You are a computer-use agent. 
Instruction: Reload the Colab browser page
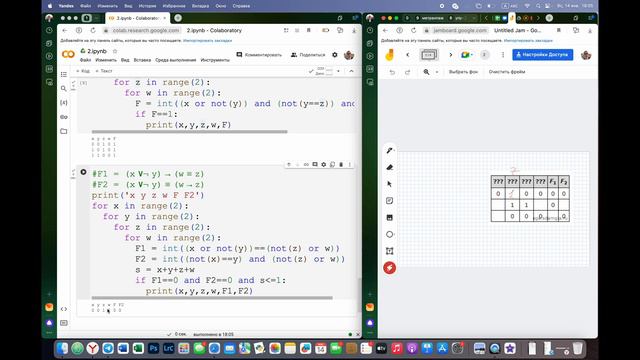[93, 31]
